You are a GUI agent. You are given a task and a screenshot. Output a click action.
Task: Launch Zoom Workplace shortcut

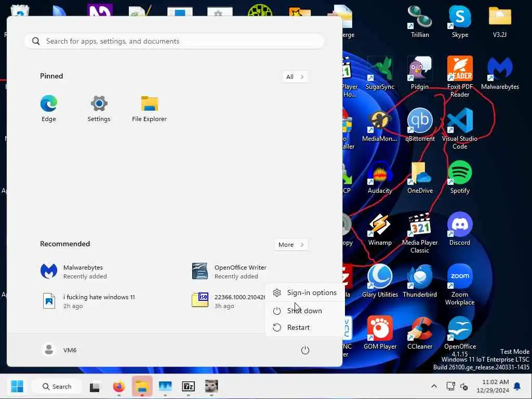pos(460,285)
